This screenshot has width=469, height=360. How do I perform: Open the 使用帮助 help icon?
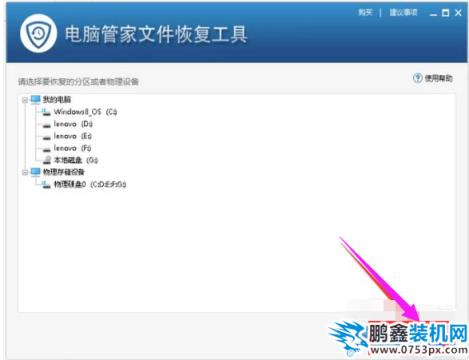pos(417,78)
